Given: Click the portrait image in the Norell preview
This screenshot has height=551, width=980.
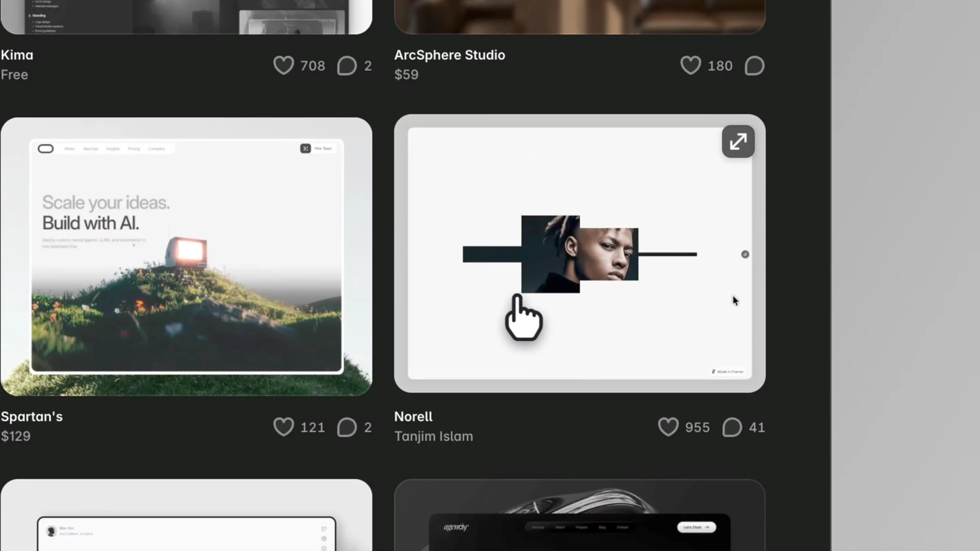Looking at the screenshot, I should coord(580,254).
